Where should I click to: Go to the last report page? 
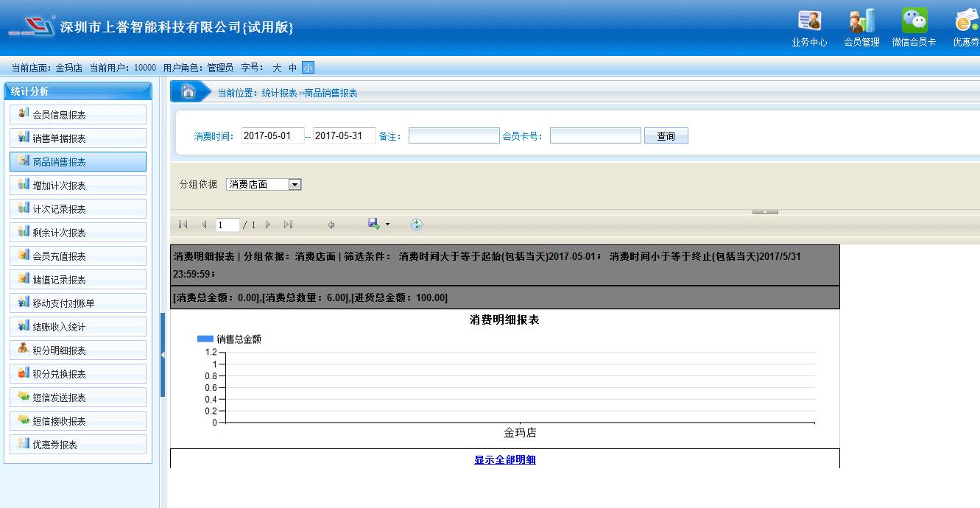pos(288,225)
